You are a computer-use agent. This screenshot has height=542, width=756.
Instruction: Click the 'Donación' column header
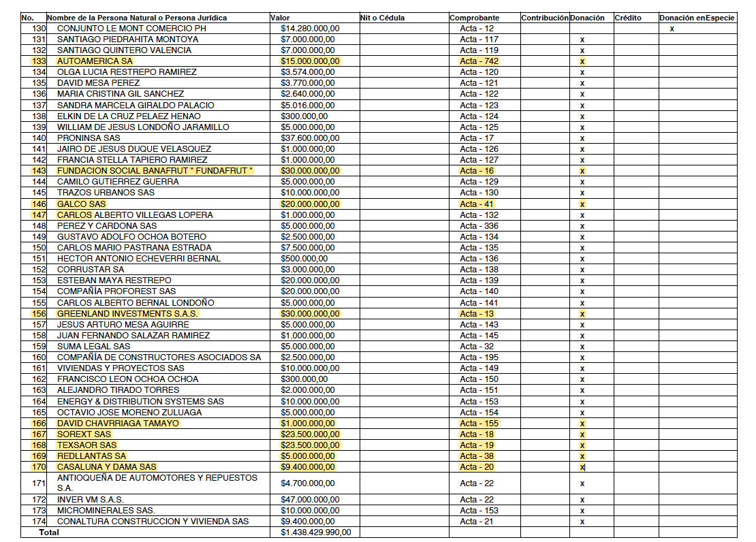[587, 18]
